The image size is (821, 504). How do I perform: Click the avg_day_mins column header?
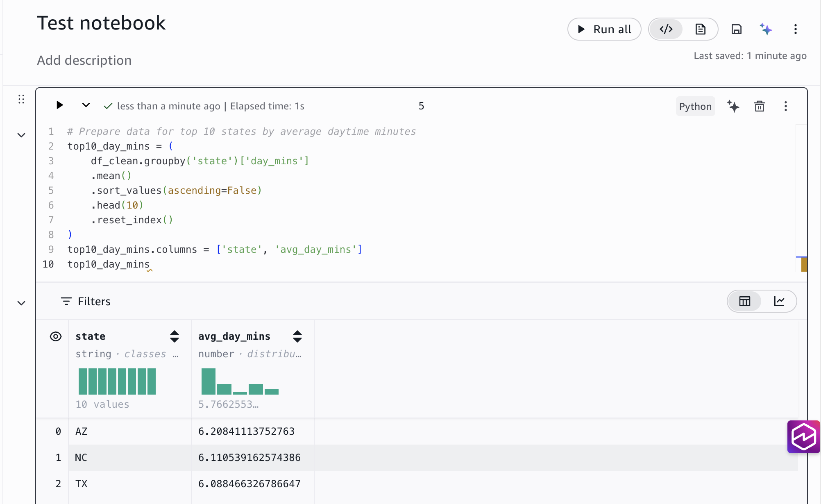coord(234,336)
